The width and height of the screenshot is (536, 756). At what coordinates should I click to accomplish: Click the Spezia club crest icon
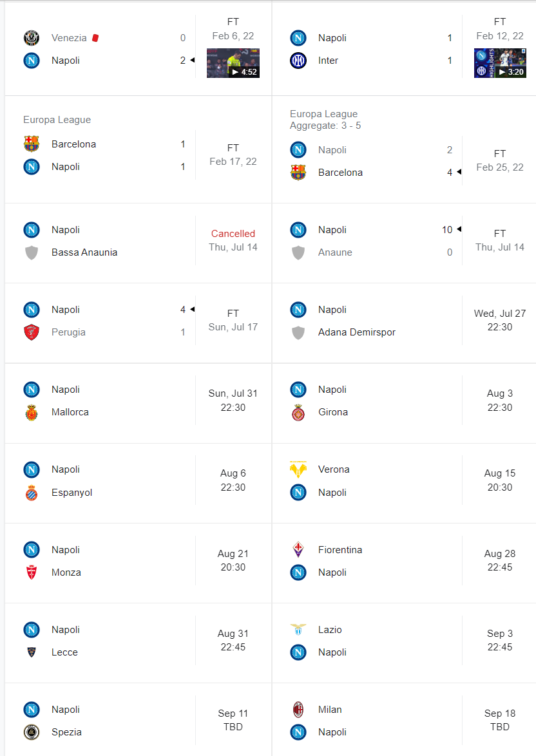coord(32,732)
